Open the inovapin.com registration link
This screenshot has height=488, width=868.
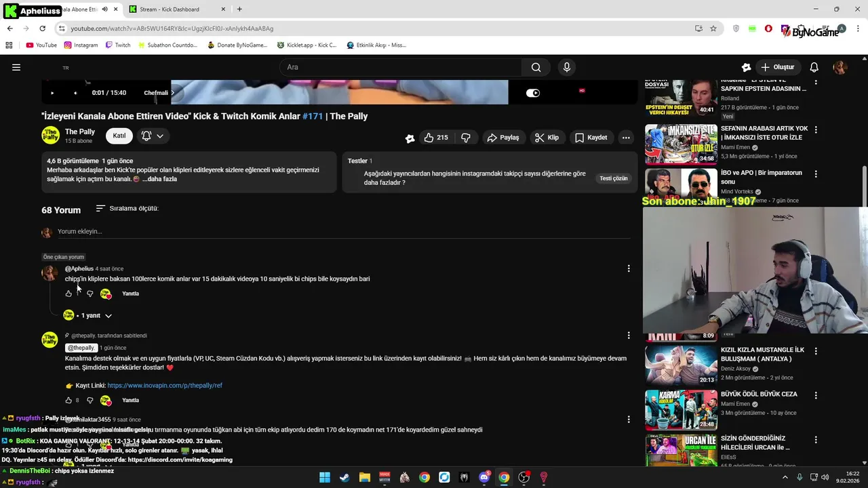[x=165, y=386]
